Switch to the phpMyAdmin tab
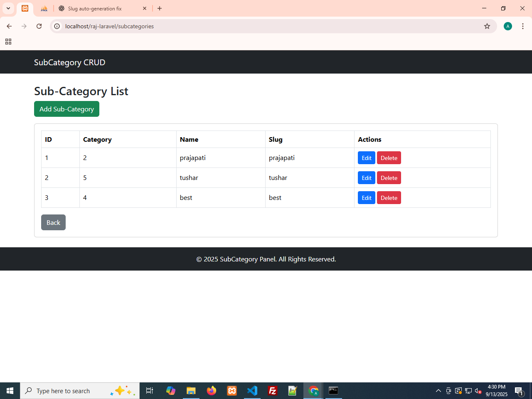Viewport: 532px width, 399px height. point(44,8)
